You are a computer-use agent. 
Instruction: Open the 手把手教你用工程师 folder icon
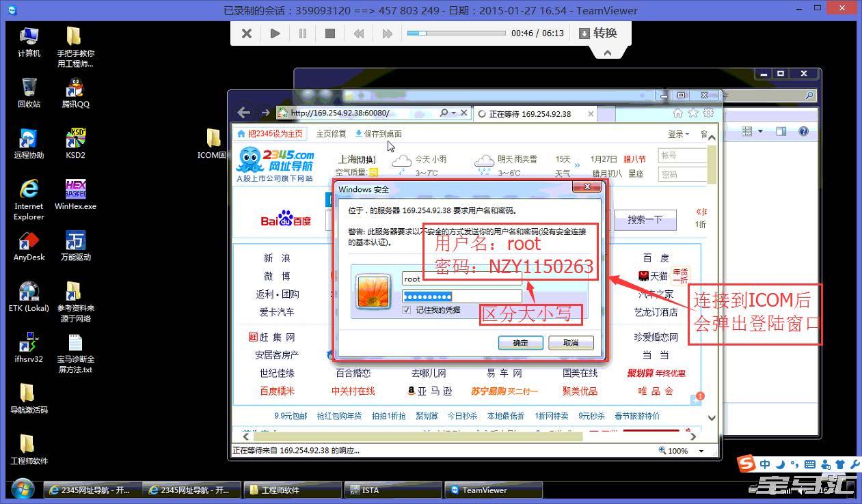(x=75, y=47)
